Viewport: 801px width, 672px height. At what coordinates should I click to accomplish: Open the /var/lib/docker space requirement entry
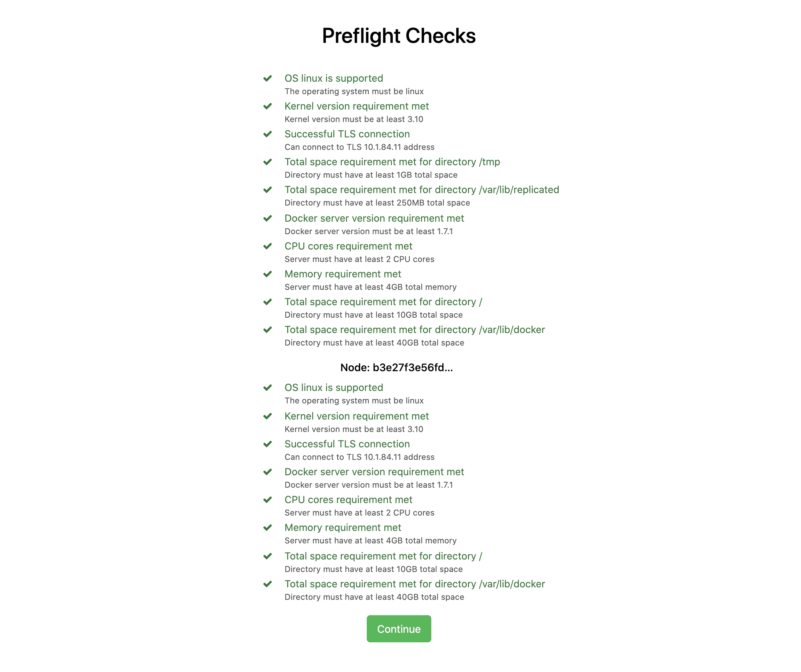tap(414, 330)
